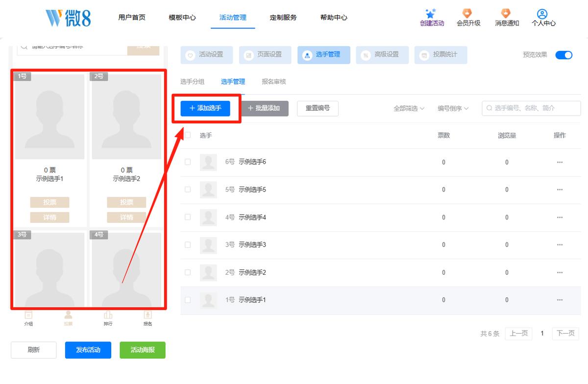Check the box for 示例选手3
This screenshot has width=588, height=384.
point(188,244)
